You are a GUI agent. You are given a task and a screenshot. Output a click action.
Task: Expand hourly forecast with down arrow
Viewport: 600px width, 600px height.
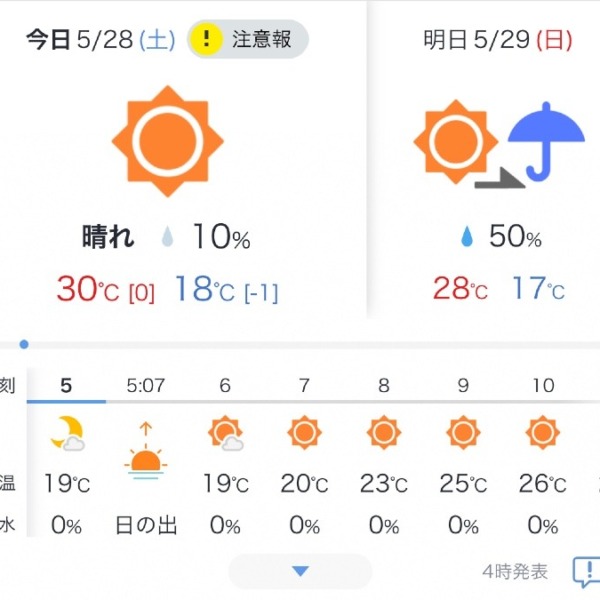click(300, 571)
